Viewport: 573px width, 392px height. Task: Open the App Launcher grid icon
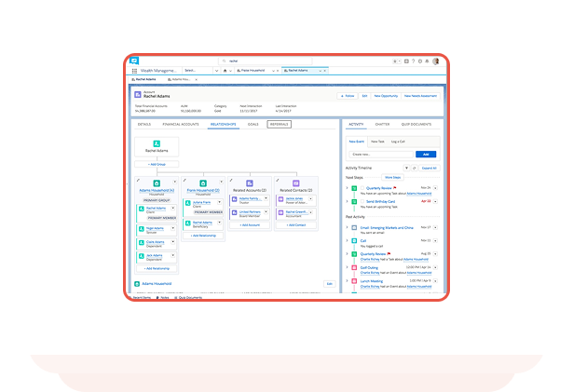point(134,71)
